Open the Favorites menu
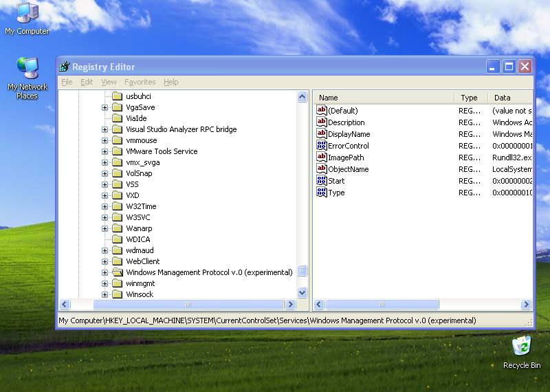 tap(140, 82)
